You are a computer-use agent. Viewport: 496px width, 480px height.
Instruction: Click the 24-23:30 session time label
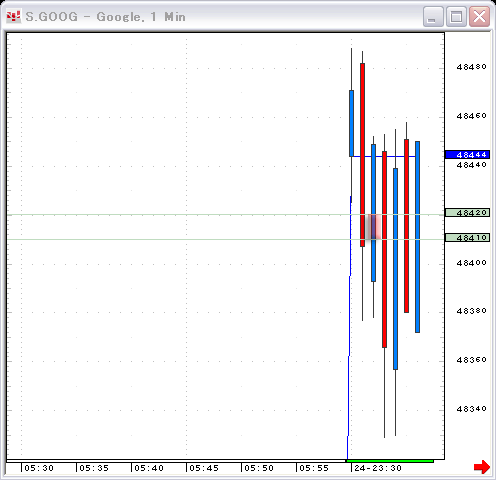(x=378, y=468)
